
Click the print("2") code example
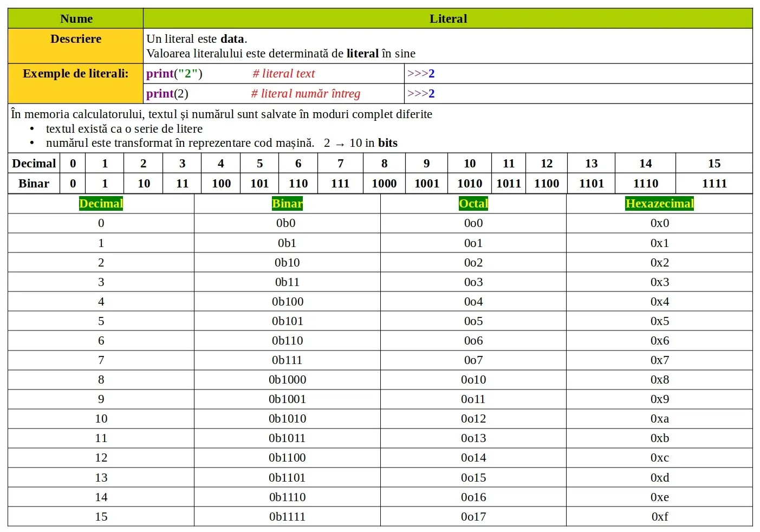pos(174,74)
